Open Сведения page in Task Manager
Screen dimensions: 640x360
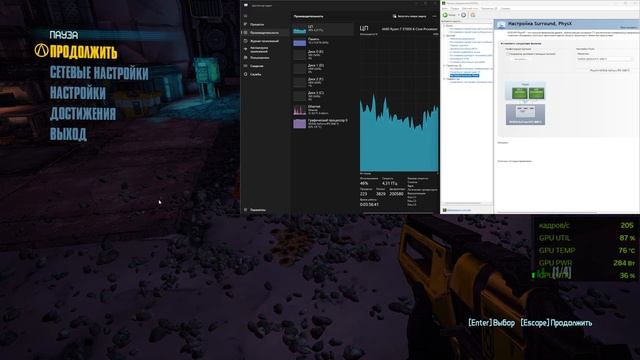coord(257,66)
